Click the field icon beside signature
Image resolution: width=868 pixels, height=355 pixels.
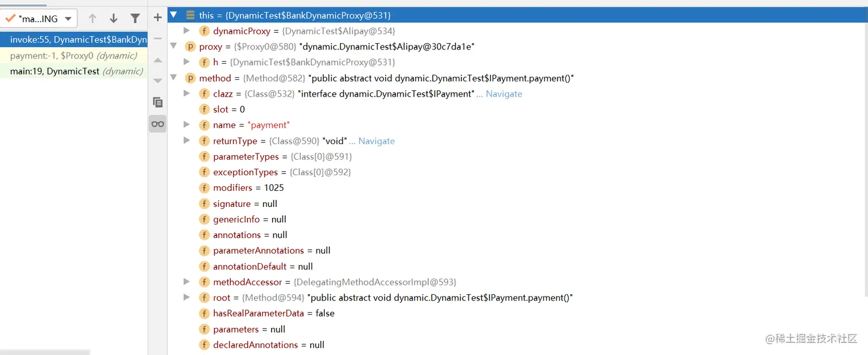point(204,203)
